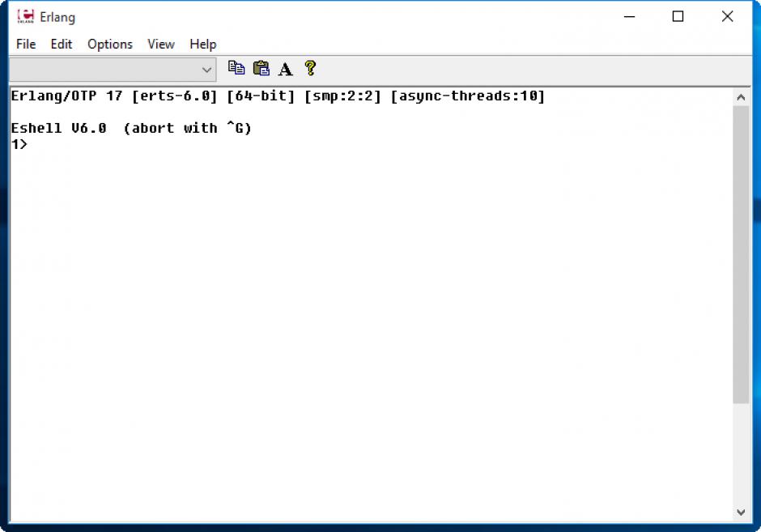The width and height of the screenshot is (761, 532).
Task: Minimize the Erlang window
Action: pos(630,16)
